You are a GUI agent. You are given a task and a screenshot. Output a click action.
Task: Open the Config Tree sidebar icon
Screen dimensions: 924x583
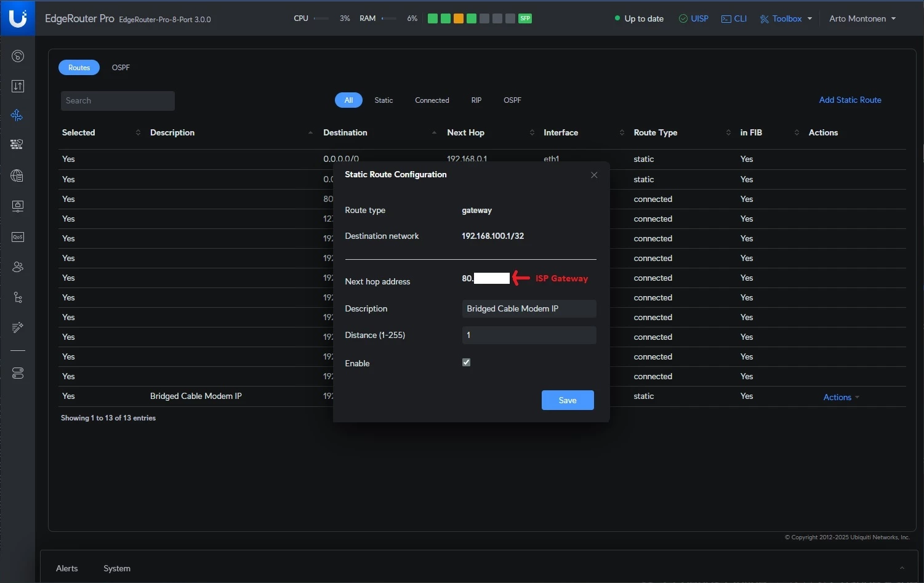pyautogui.click(x=18, y=298)
